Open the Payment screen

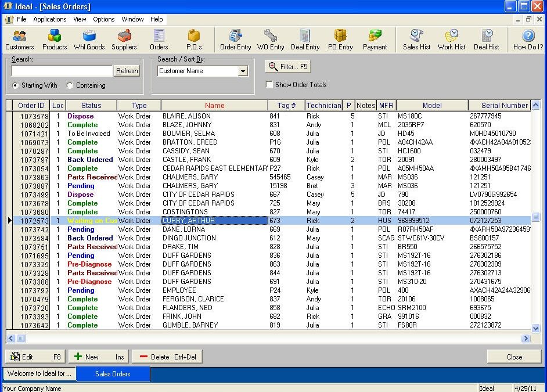(x=375, y=39)
